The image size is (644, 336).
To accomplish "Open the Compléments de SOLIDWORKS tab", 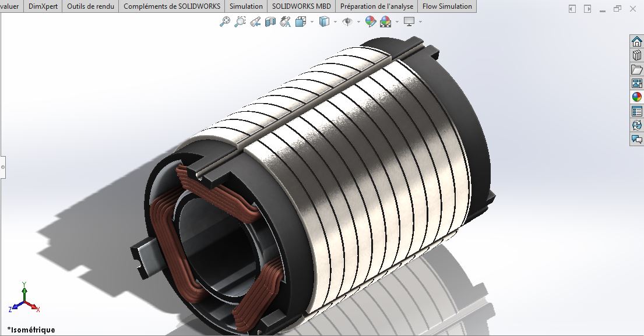I will pos(172,6).
